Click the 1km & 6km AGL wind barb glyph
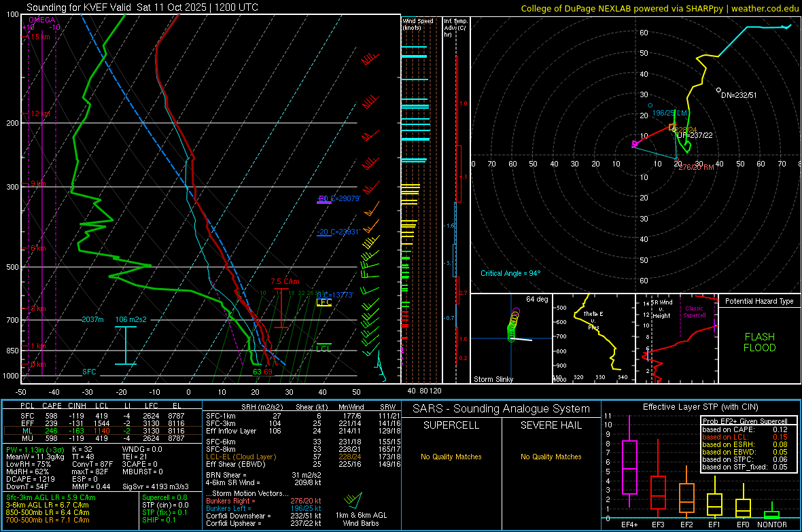Viewport: 802px width, 532px height. [x=353, y=499]
